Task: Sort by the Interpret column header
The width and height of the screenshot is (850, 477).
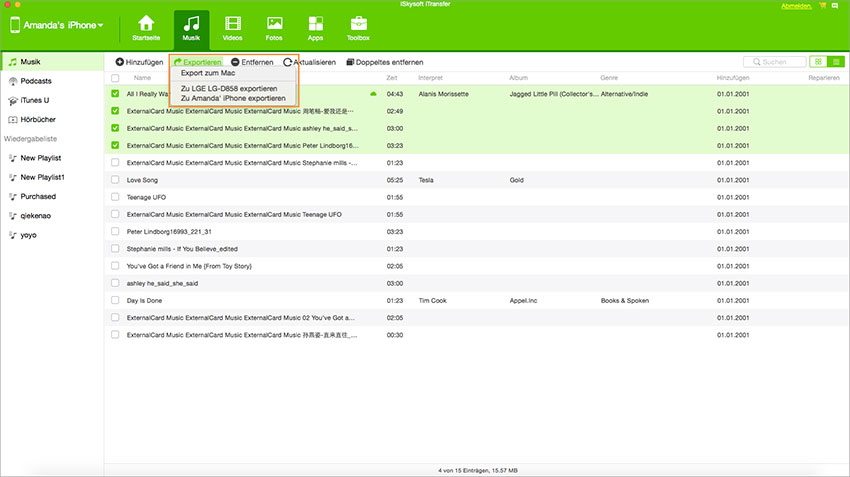Action: [x=430, y=78]
